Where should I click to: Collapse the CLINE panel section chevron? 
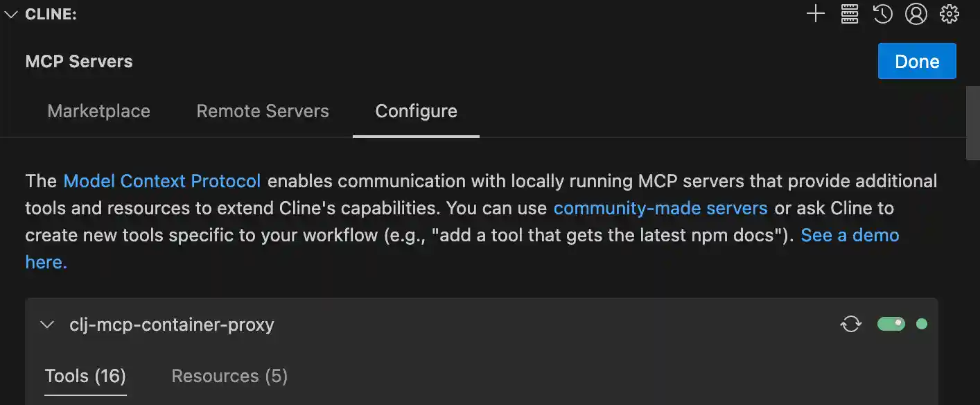[11, 14]
